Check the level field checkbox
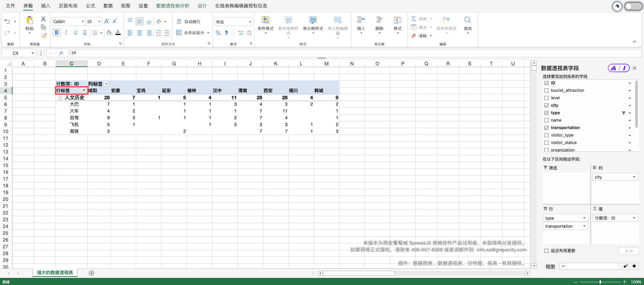Viewport: 644px width, 285px height. (546, 98)
